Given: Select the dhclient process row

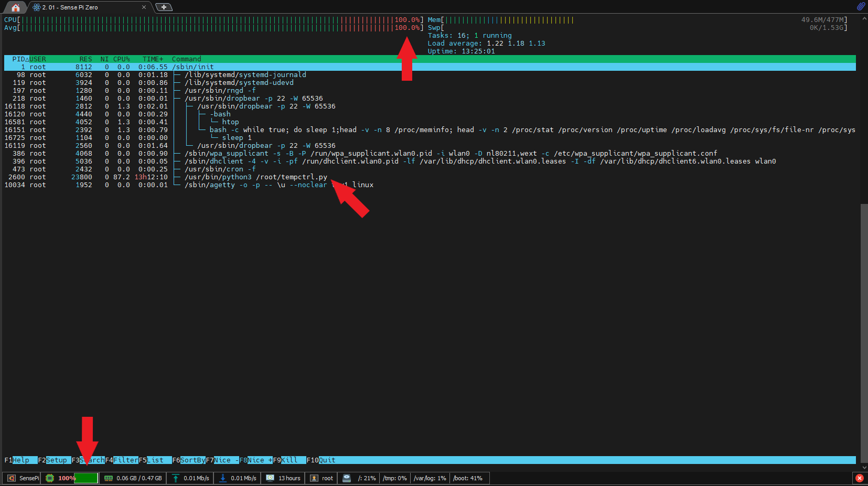Looking at the screenshot, I should (x=430, y=161).
